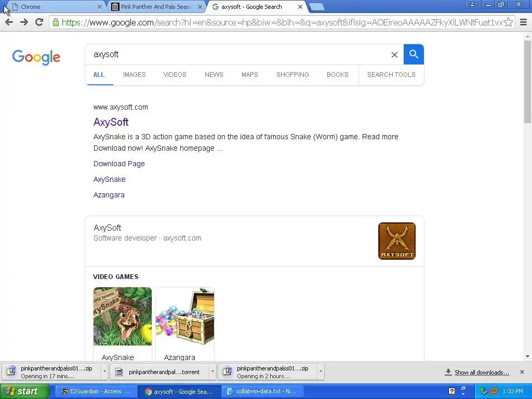Select the IMAGES search filter
The width and height of the screenshot is (532, 399).
(x=135, y=75)
